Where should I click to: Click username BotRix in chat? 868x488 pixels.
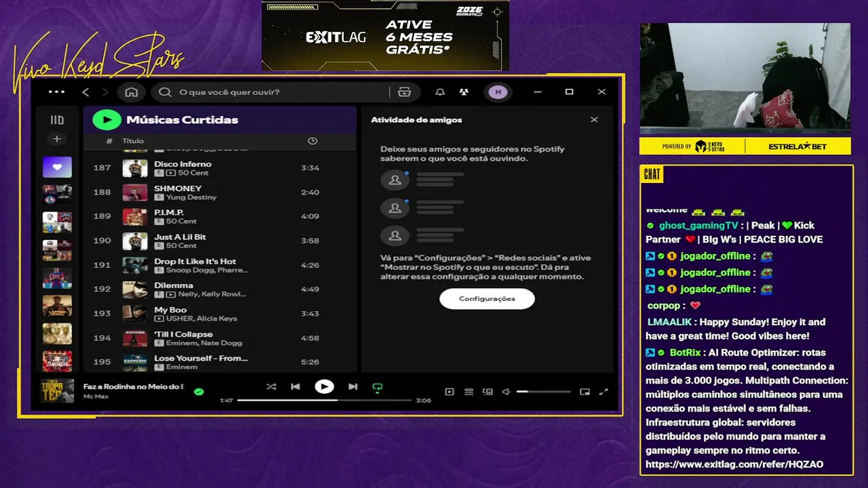click(685, 352)
